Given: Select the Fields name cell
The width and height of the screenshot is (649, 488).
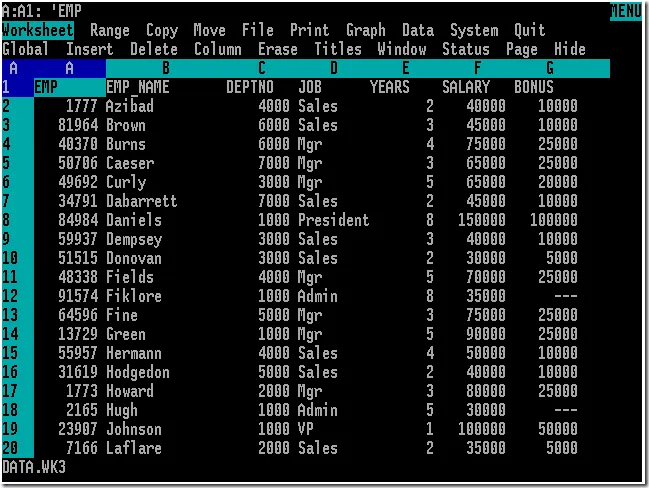Looking at the screenshot, I should pos(130,277).
